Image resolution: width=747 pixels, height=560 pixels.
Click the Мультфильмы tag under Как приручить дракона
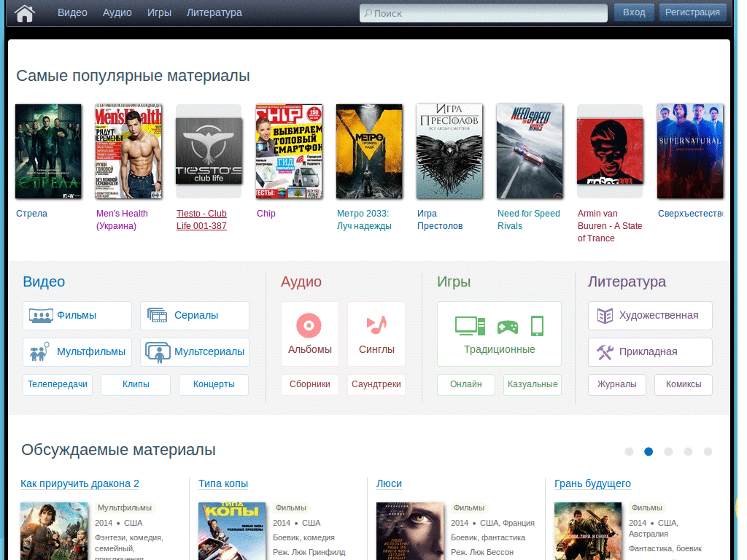(x=125, y=508)
